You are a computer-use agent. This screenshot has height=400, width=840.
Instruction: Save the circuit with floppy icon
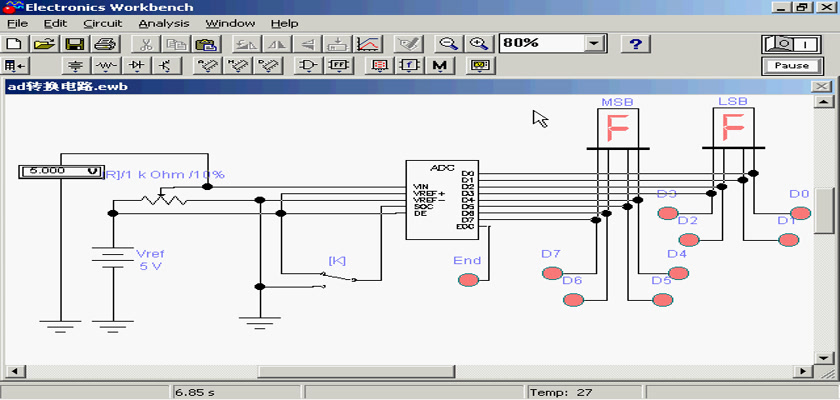click(75, 44)
